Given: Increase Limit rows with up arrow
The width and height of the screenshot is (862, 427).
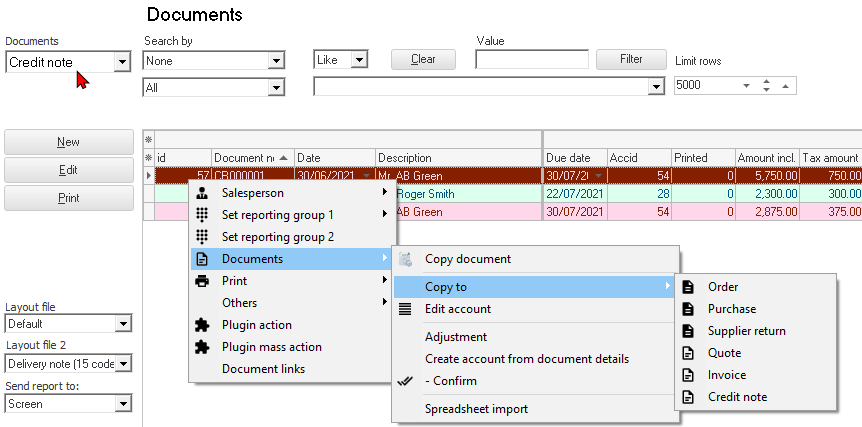Looking at the screenshot, I should 766,81.
